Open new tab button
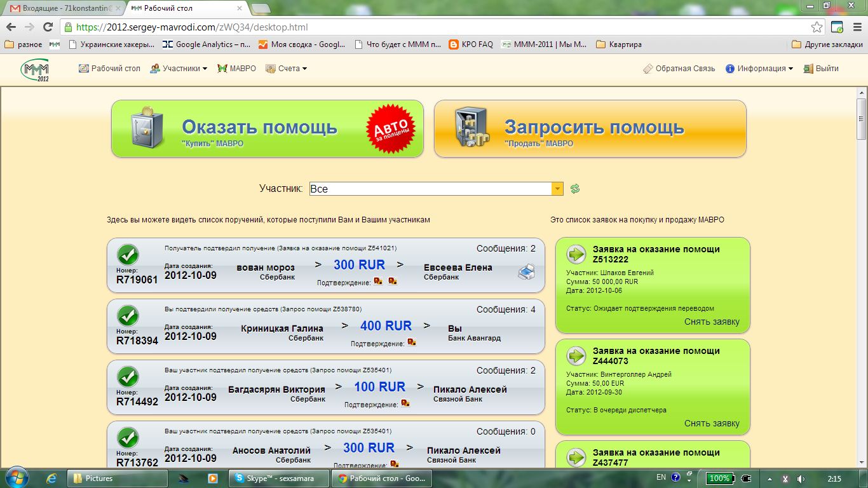This screenshot has width=868, height=488. (261, 8)
